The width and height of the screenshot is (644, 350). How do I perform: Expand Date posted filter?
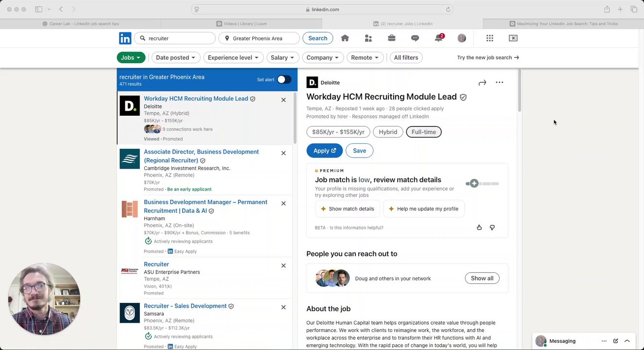click(x=176, y=57)
